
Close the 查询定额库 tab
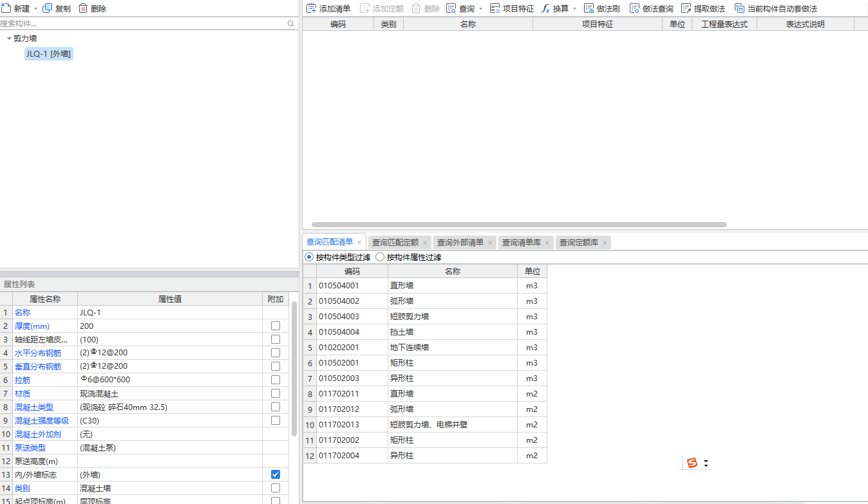pos(605,243)
